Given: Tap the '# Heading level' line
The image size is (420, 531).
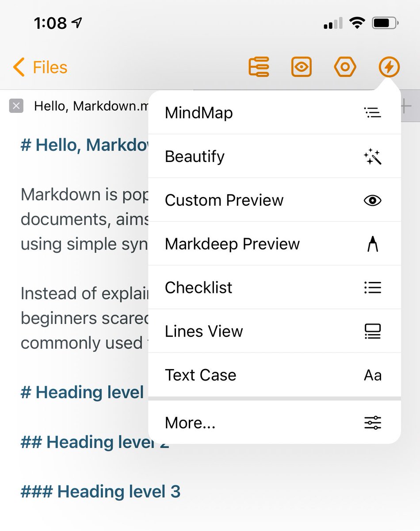Looking at the screenshot, I should click(82, 392).
